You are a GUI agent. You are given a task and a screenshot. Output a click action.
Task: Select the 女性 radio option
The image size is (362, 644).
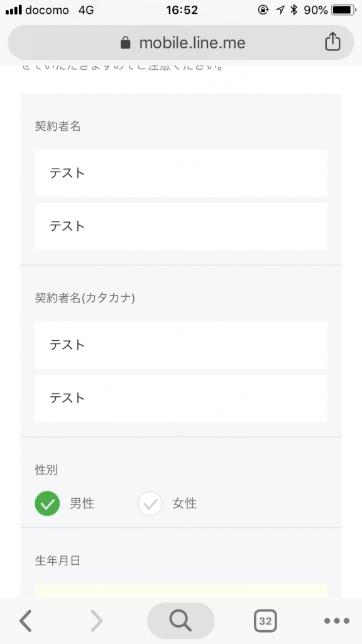click(150, 504)
